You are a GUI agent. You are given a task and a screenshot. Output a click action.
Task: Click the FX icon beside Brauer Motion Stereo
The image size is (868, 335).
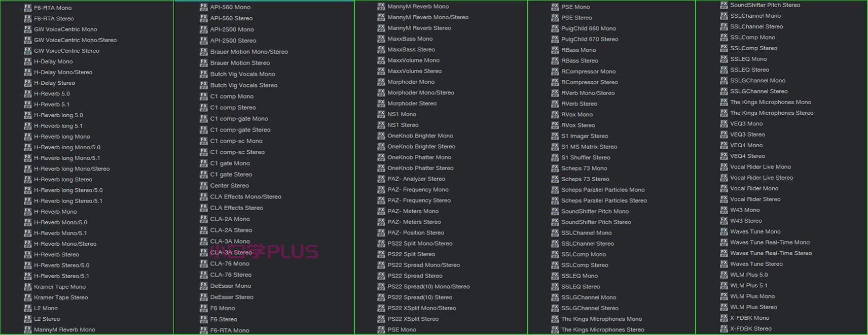click(204, 63)
